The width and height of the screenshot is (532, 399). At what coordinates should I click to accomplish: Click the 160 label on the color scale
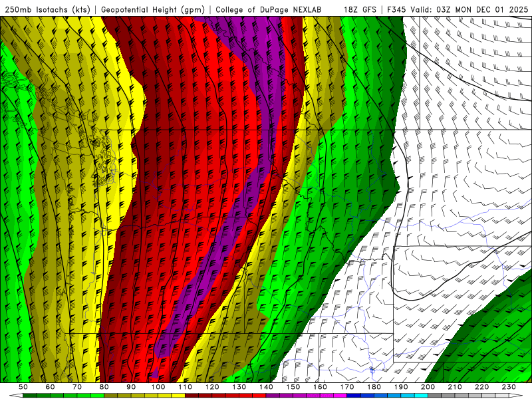click(x=320, y=387)
